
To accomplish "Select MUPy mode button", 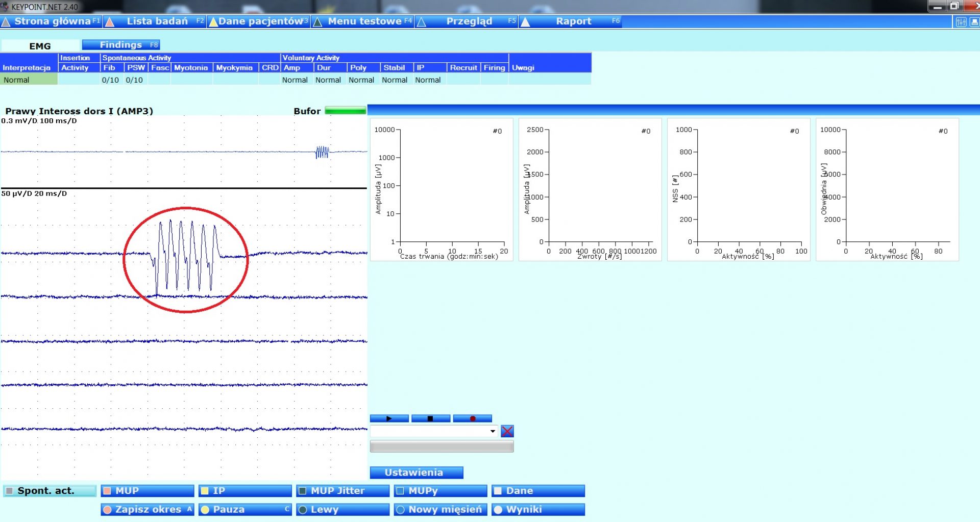I will (x=440, y=491).
